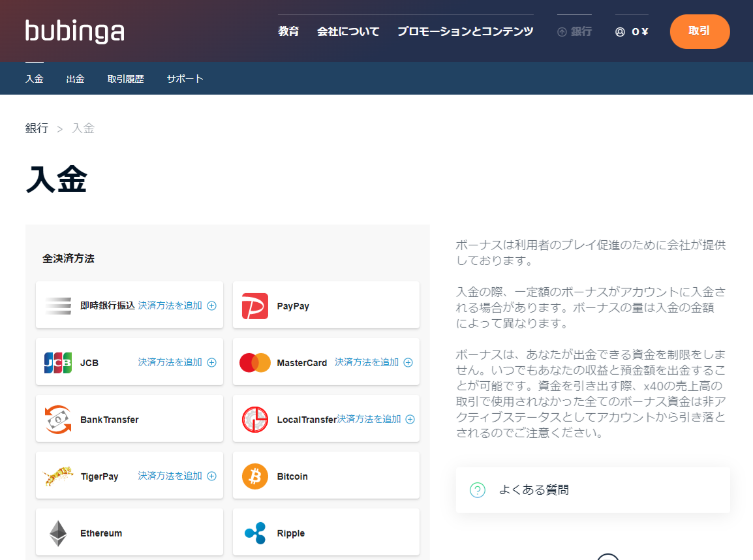Select the BankTransfer payment method
This screenshot has height=560, width=753.
pyautogui.click(x=130, y=418)
